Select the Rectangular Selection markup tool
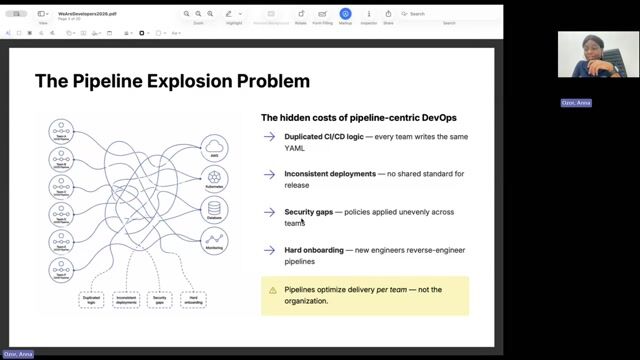Screen dimensions: 640x360 tap(19, 33)
